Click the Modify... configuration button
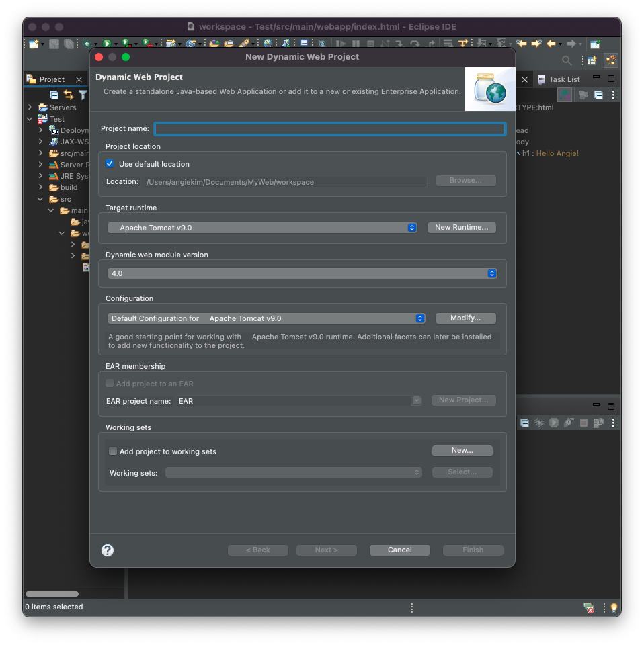The height and width of the screenshot is (645, 644). tap(465, 318)
